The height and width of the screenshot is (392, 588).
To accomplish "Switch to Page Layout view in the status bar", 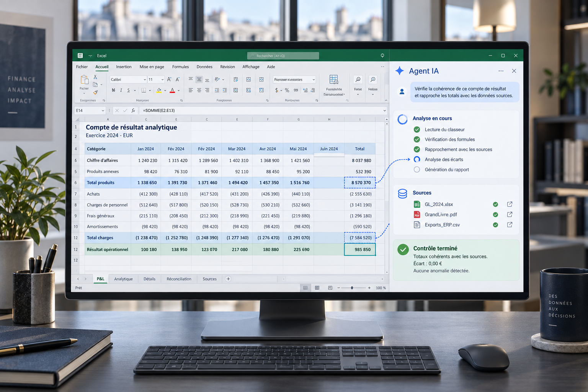I will [x=317, y=288].
